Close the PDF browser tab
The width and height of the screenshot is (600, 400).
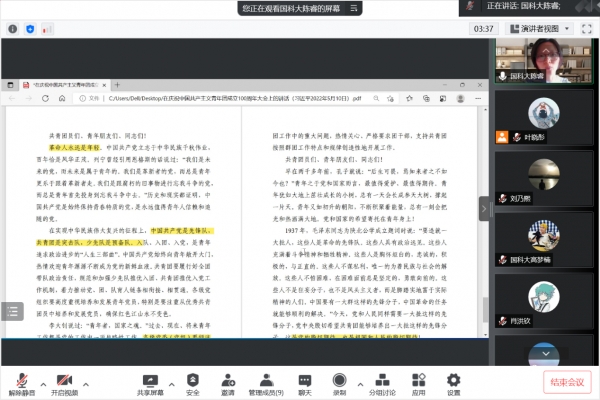tap(104, 85)
